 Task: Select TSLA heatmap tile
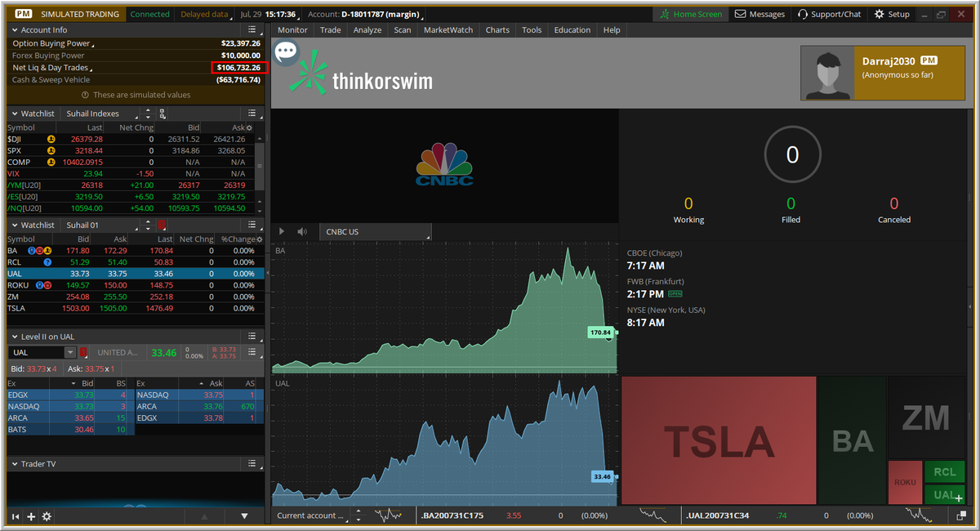click(x=719, y=440)
